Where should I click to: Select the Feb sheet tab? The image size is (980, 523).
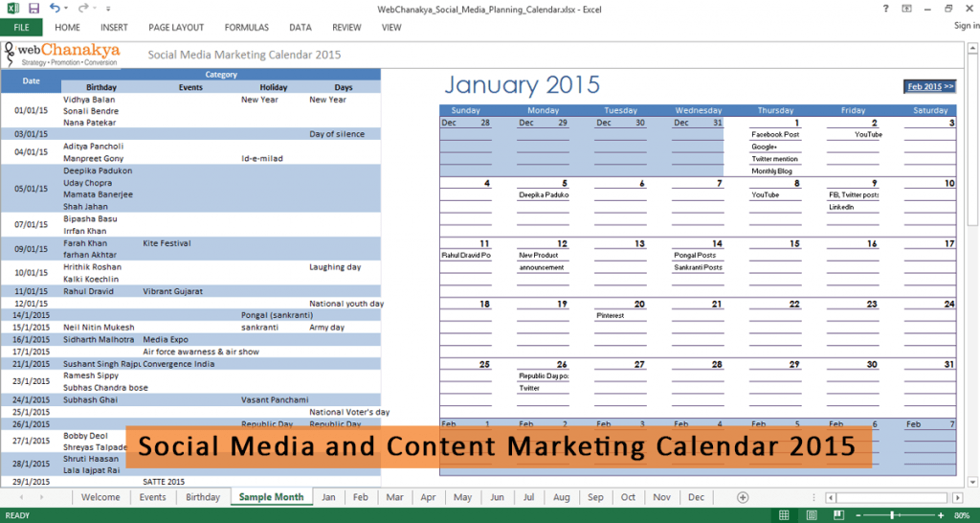tap(361, 497)
